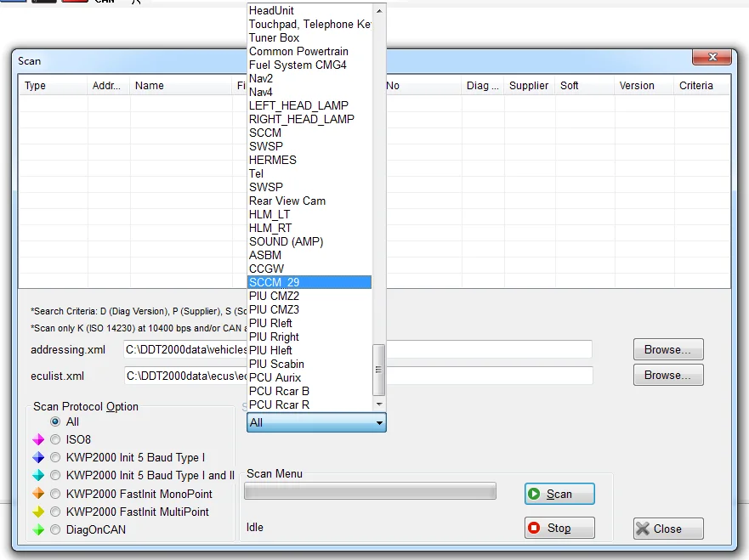Select PCU Rcar R entry
Screen dimensions: 749x560
[x=309, y=404]
